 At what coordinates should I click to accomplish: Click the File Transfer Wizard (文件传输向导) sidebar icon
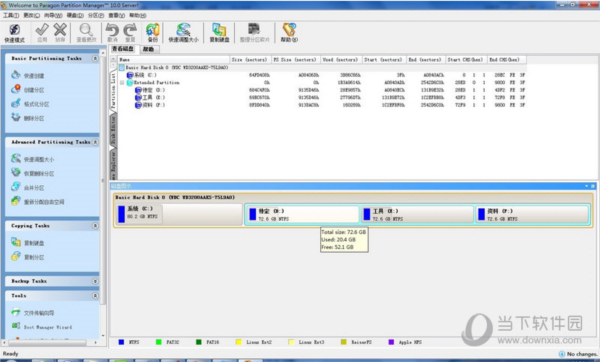pos(16,312)
